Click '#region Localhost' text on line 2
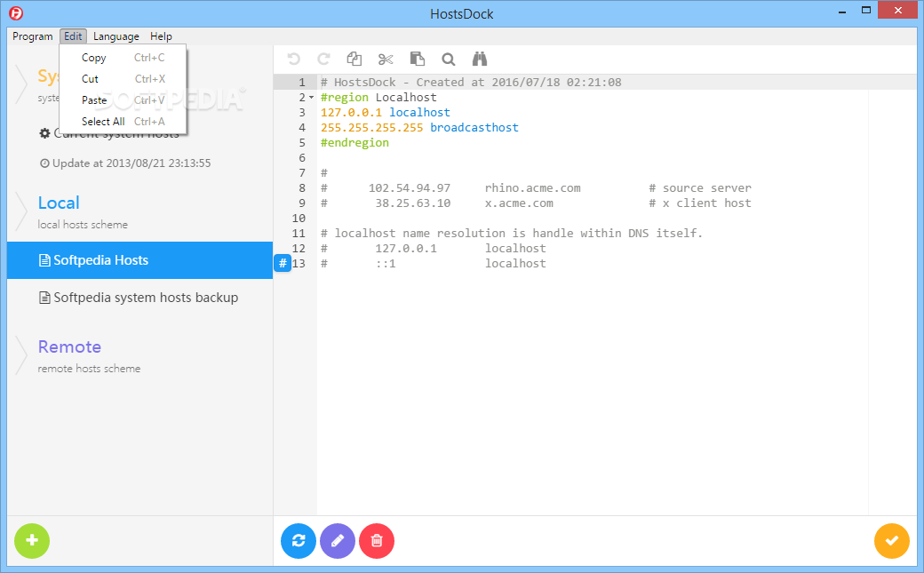Viewport: 924px width, 573px height. tap(378, 97)
